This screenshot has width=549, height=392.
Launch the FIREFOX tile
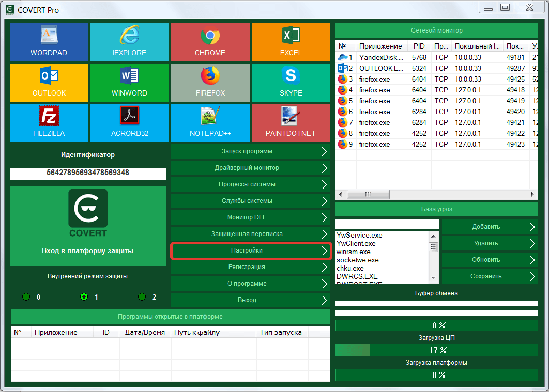(210, 83)
